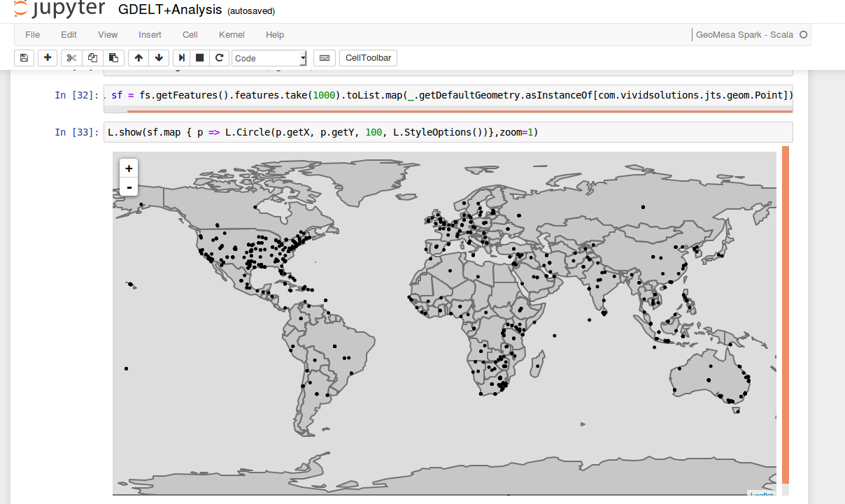The width and height of the screenshot is (845, 504).
Task: Zoom out on the map with the minus control
Action: point(129,187)
